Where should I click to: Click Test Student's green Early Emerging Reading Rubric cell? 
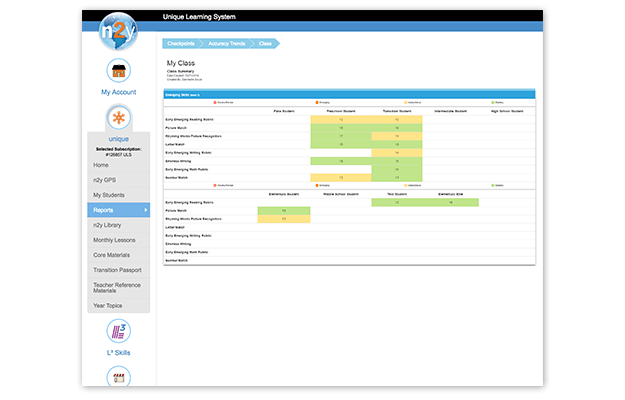coord(397,202)
